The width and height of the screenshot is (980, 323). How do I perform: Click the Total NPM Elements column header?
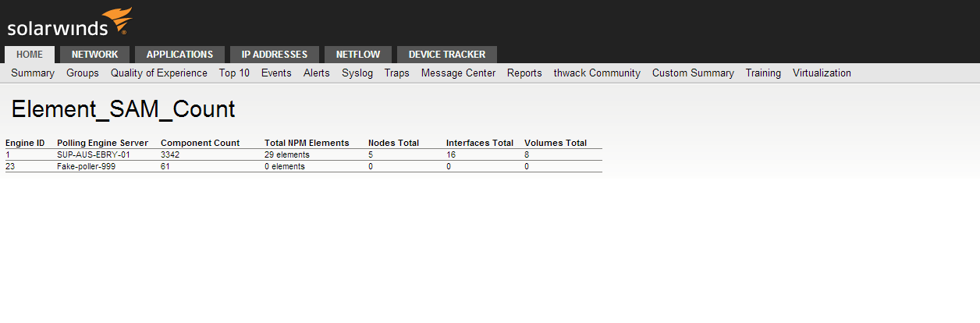(x=307, y=143)
